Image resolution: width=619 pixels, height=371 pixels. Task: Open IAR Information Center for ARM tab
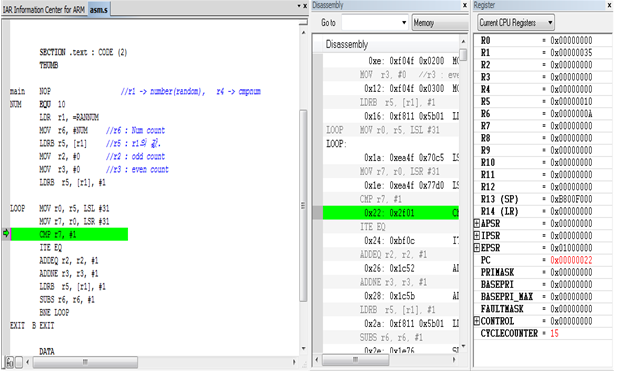coord(44,9)
